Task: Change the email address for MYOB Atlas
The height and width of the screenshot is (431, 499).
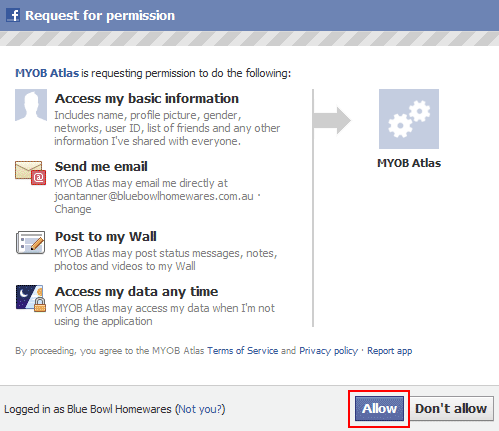Action: pos(73,209)
